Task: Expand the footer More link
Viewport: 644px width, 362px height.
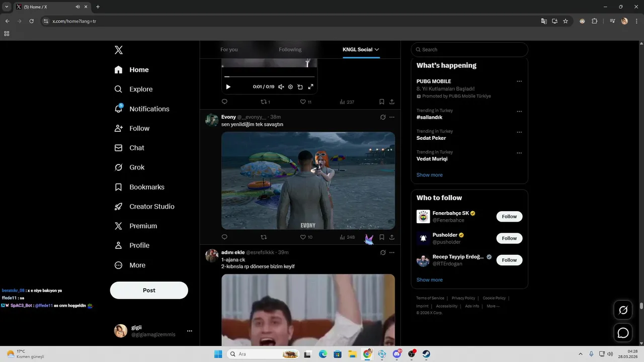Action: click(493, 306)
